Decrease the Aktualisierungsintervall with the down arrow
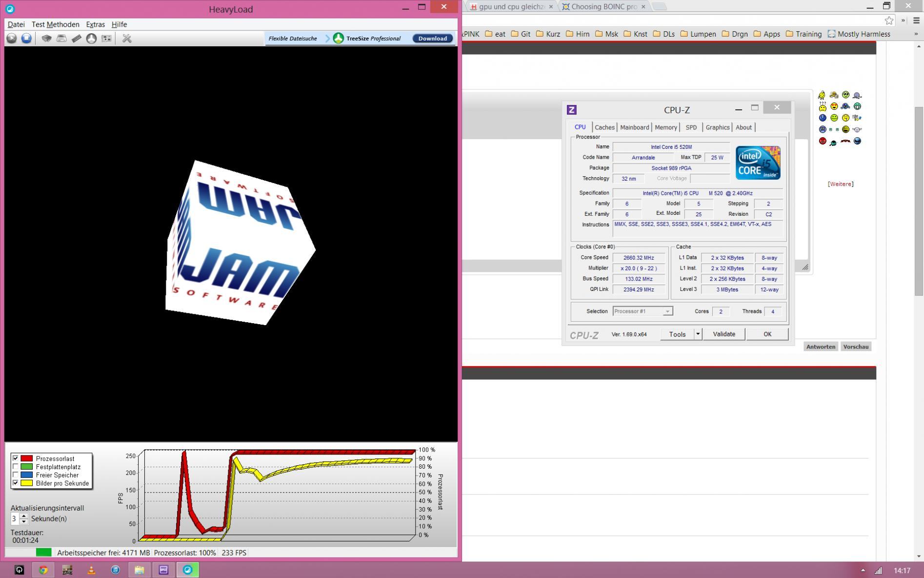The image size is (924, 578). point(23,521)
